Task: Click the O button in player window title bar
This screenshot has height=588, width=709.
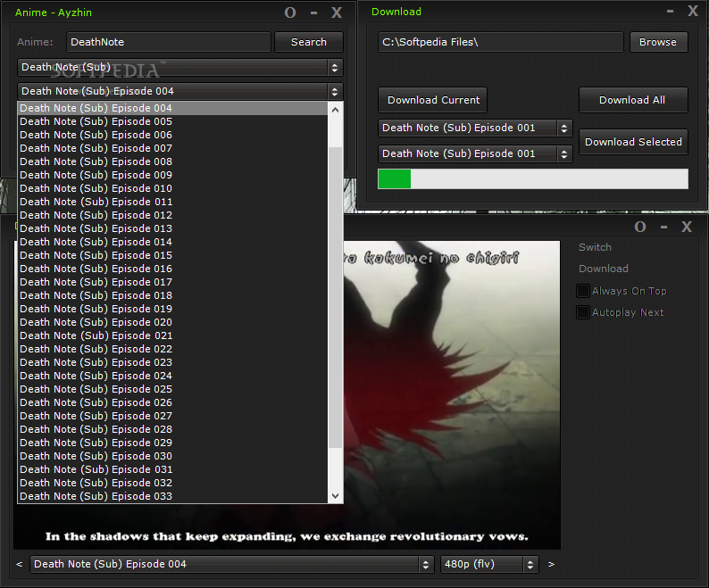Action: point(640,227)
